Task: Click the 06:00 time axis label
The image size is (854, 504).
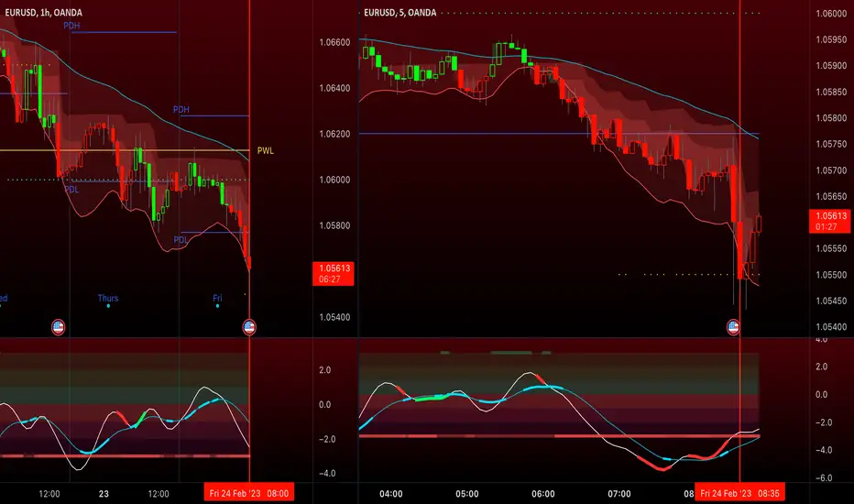Action: pos(543,494)
